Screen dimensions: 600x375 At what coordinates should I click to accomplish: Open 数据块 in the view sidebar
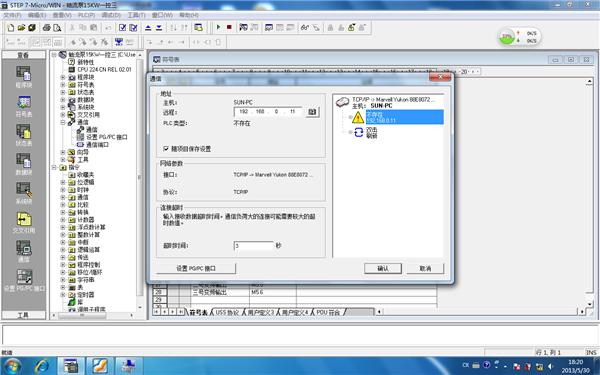[23, 164]
